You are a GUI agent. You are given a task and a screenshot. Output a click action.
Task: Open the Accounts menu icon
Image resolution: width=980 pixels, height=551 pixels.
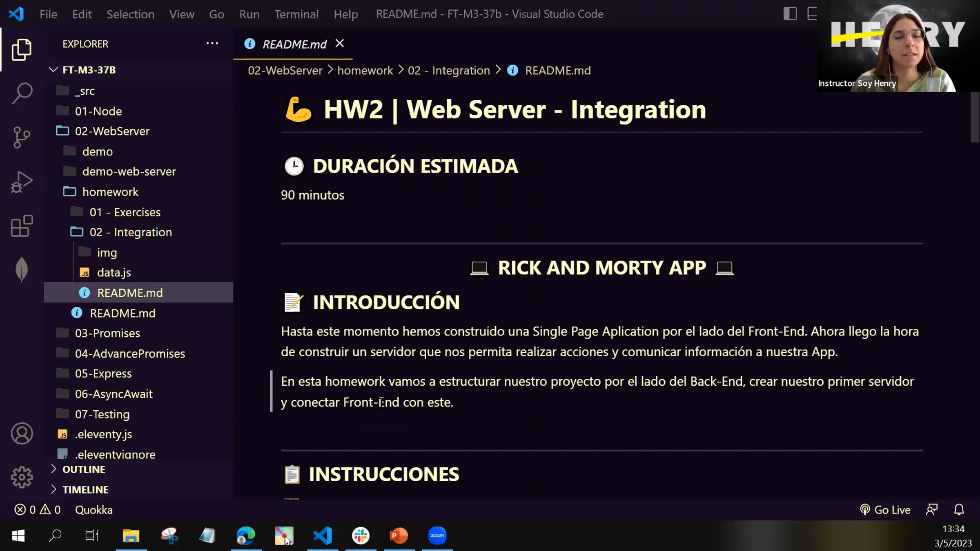[22, 433]
